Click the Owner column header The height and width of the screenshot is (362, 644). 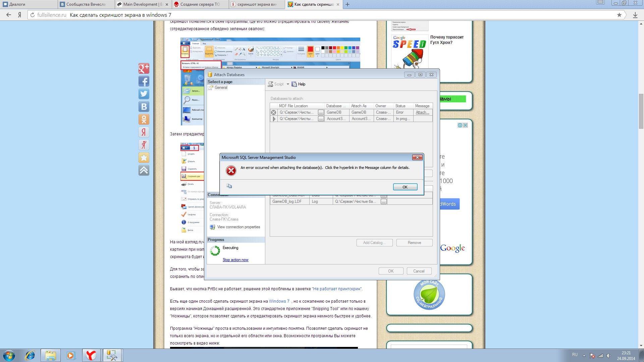(x=383, y=106)
